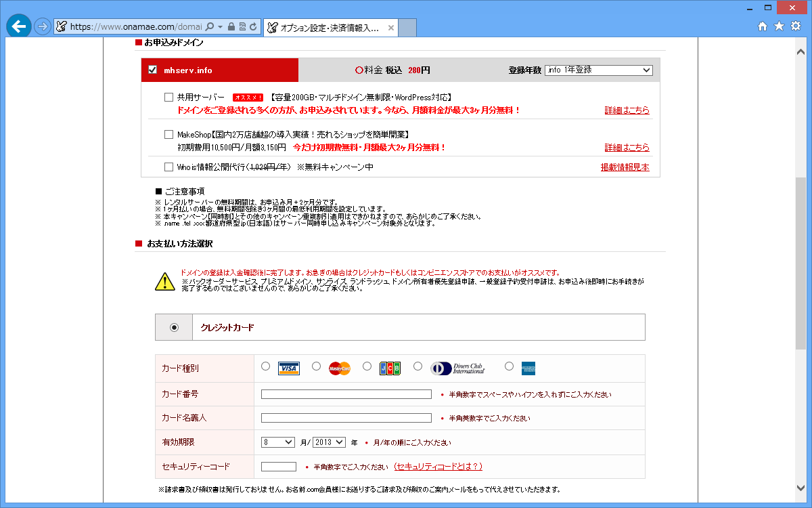Open the Favorites star icon
Viewport: 812px width, 508px height.
[779, 26]
